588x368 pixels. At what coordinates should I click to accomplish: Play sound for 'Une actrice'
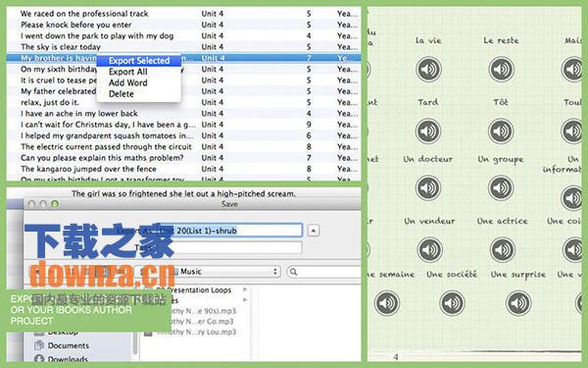502,249
